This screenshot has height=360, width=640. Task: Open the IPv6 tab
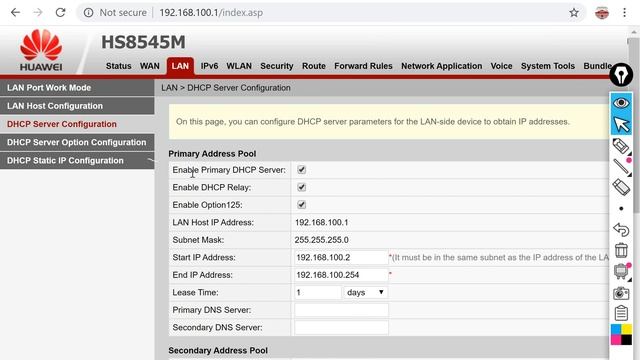point(209,66)
